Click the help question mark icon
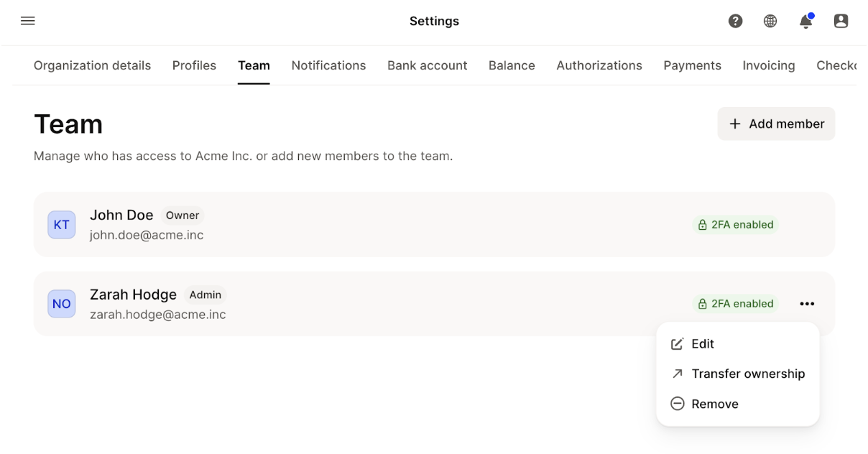Image resolution: width=868 pixels, height=454 pixels. tap(735, 21)
